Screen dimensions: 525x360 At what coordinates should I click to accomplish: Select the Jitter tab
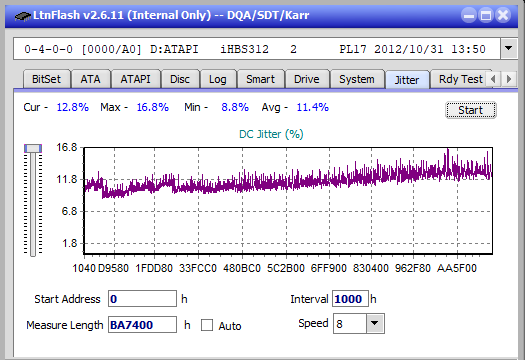pyautogui.click(x=407, y=80)
